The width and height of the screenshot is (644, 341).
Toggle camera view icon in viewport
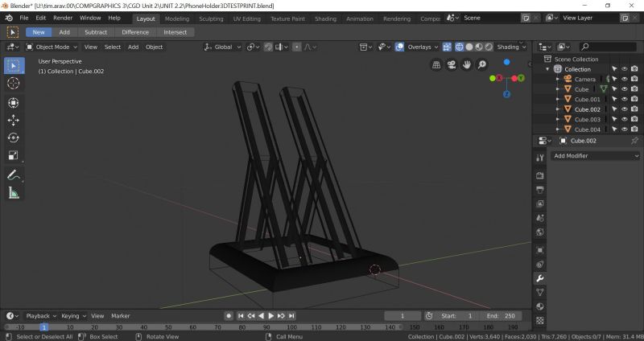[x=452, y=65]
